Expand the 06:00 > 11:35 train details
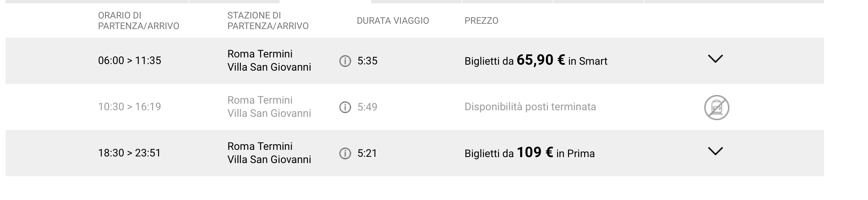Screen dimensions: 868x200 [x=715, y=59]
